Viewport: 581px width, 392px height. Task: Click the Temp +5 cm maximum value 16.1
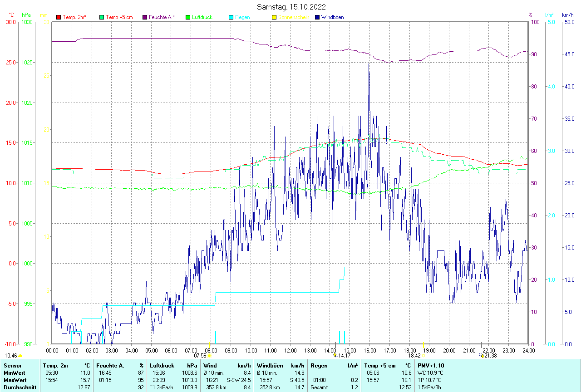406,380
